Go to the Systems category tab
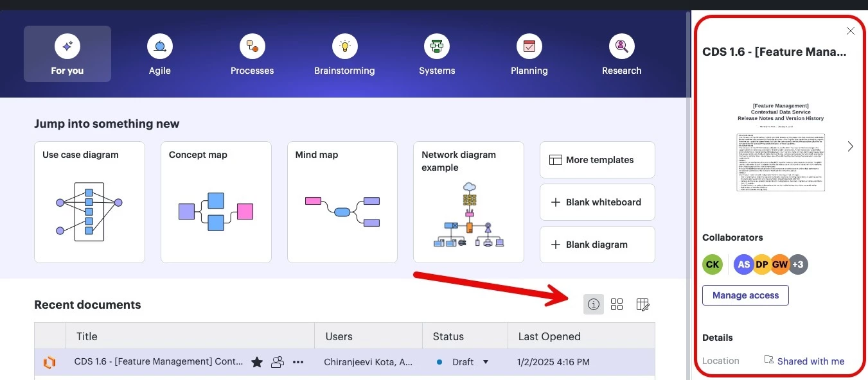The width and height of the screenshot is (868, 380). tap(437, 54)
